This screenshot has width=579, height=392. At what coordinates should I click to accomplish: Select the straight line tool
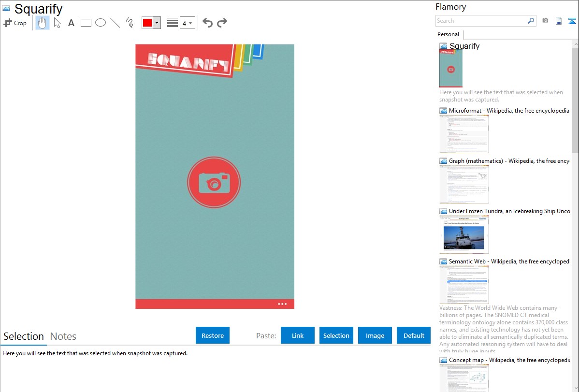115,23
